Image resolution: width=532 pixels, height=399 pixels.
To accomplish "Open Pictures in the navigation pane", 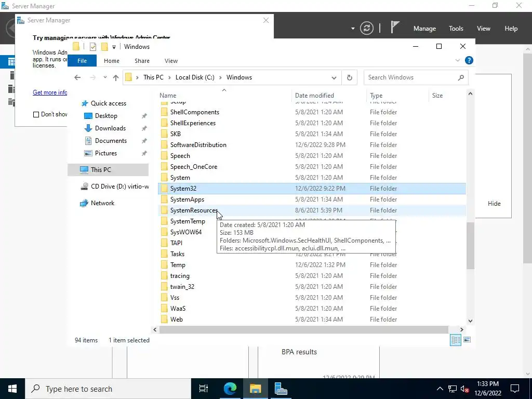I will 106,153.
